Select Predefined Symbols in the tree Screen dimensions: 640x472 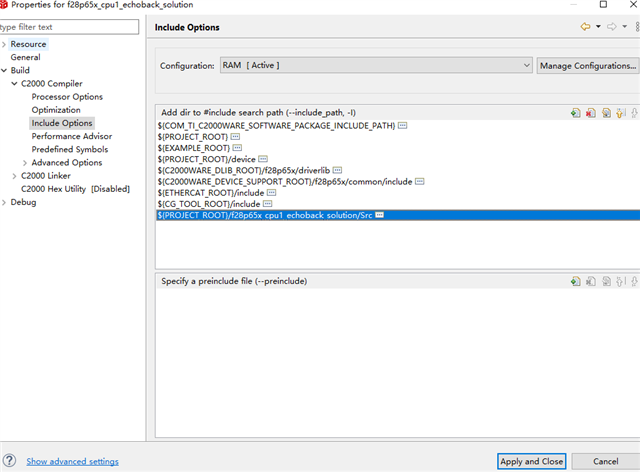tap(70, 149)
